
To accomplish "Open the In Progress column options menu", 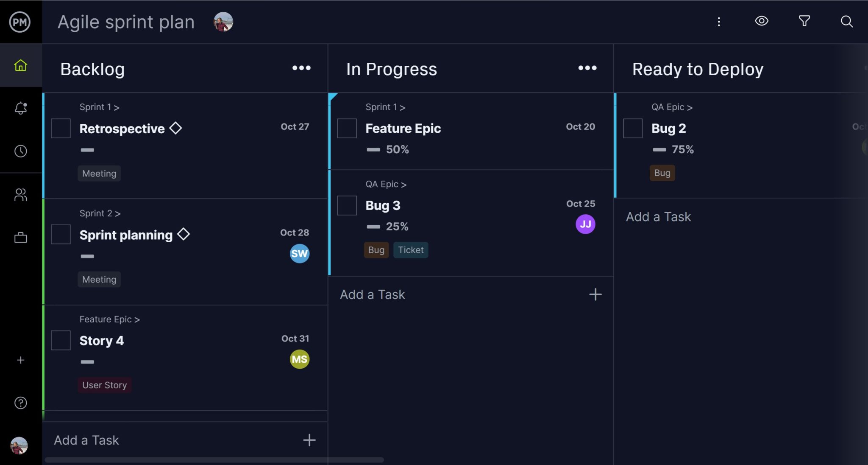I will click(587, 68).
